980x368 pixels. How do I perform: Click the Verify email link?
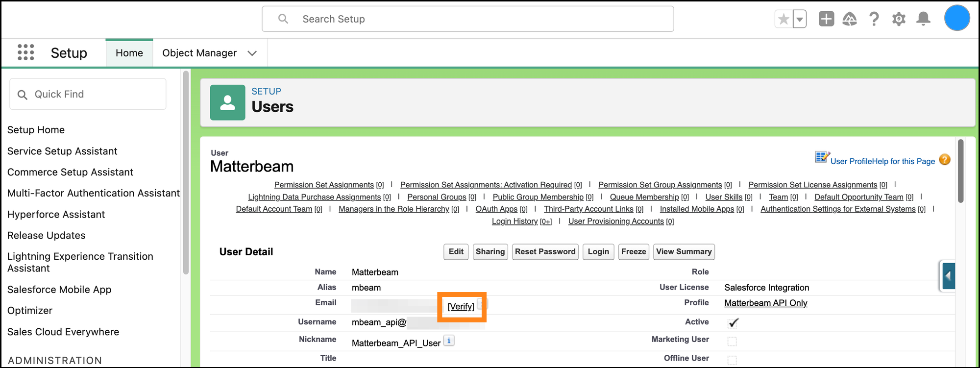click(461, 307)
